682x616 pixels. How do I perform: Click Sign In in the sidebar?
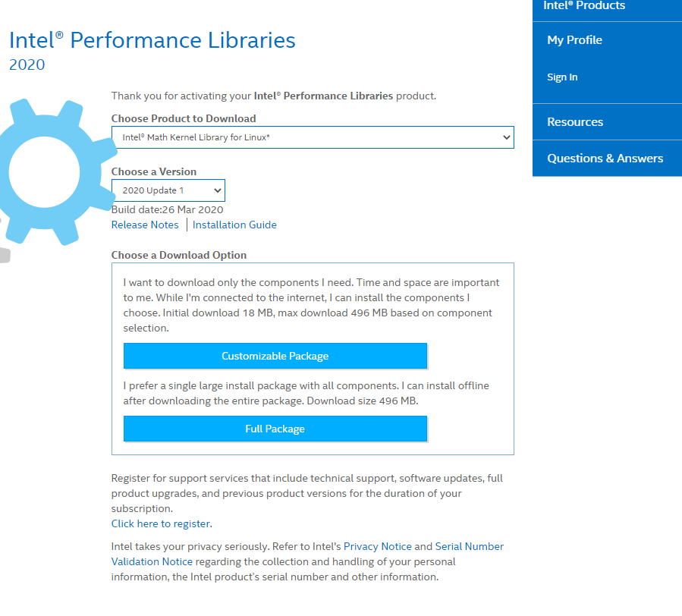pyautogui.click(x=562, y=77)
